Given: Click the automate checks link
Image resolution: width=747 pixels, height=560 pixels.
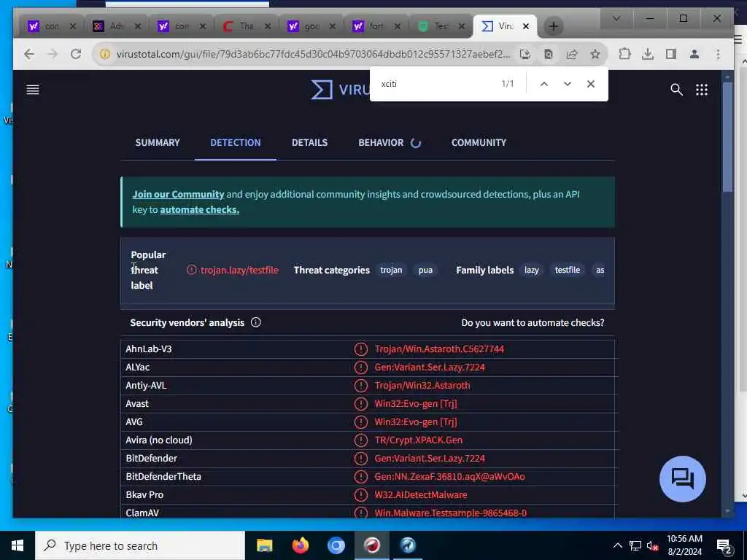Looking at the screenshot, I should tap(200, 209).
